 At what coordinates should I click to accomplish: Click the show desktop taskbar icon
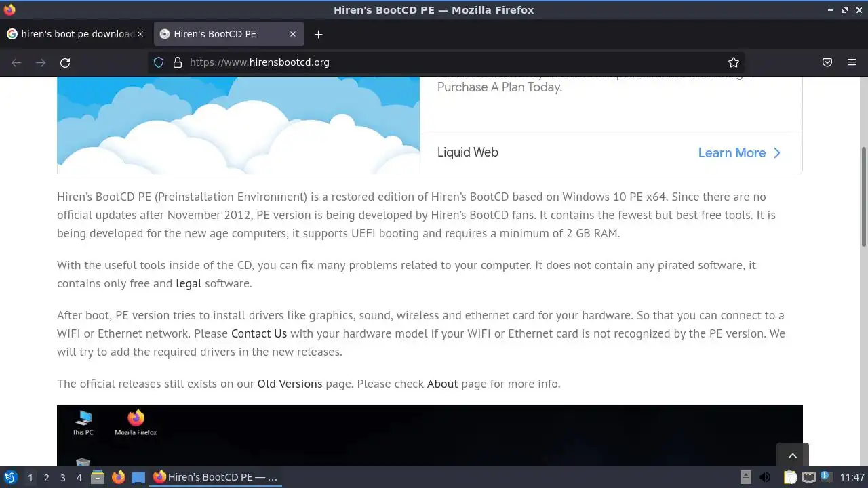pos(138,477)
